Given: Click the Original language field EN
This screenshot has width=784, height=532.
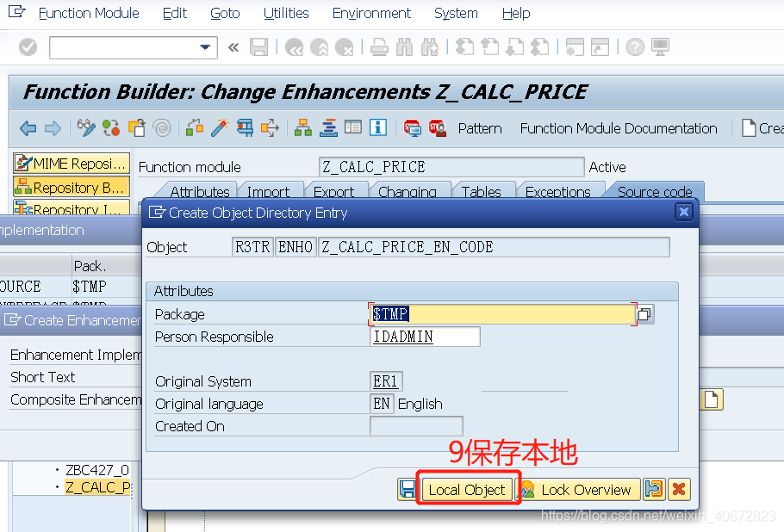Looking at the screenshot, I should pos(382,404).
